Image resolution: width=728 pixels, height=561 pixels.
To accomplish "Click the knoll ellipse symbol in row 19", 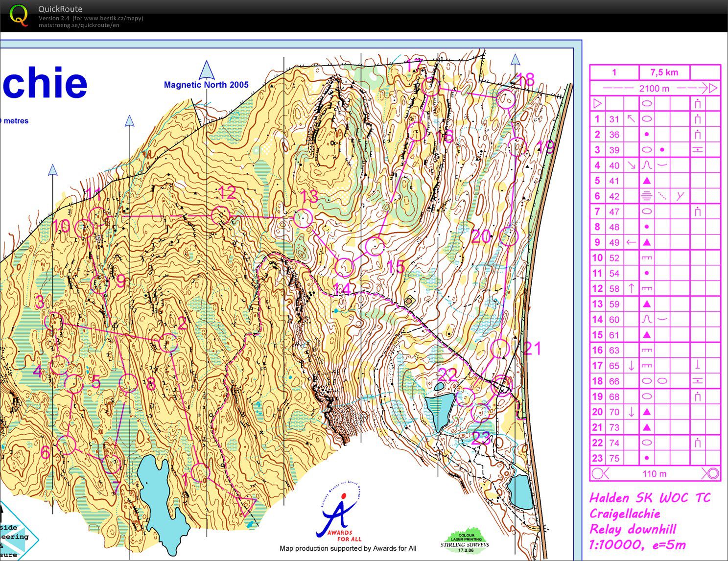I will point(647,397).
